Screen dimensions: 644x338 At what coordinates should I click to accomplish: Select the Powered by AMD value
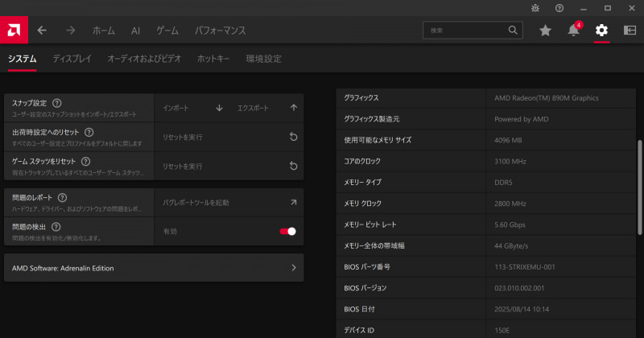pyautogui.click(x=521, y=119)
